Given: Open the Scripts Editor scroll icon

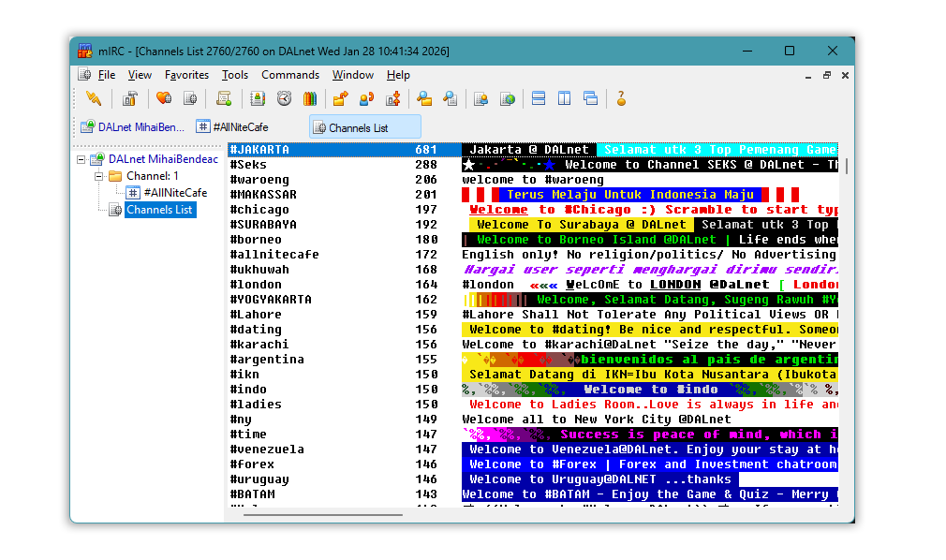Looking at the screenshot, I should pos(224,98).
